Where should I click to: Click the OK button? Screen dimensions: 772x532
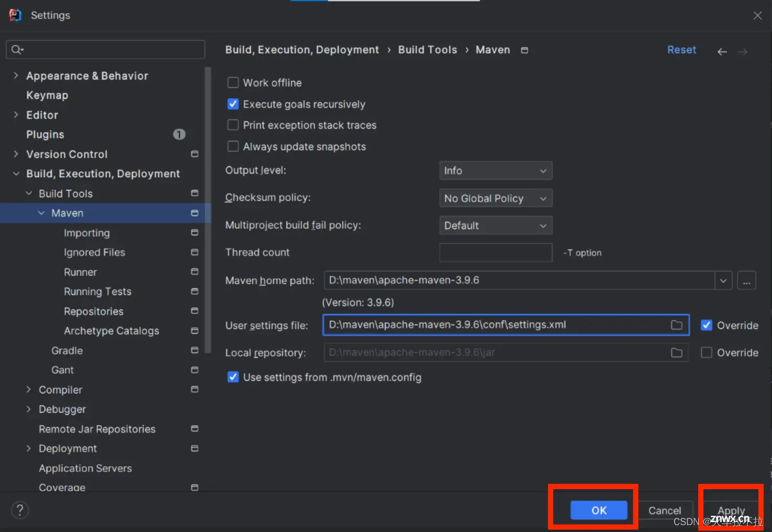click(599, 510)
